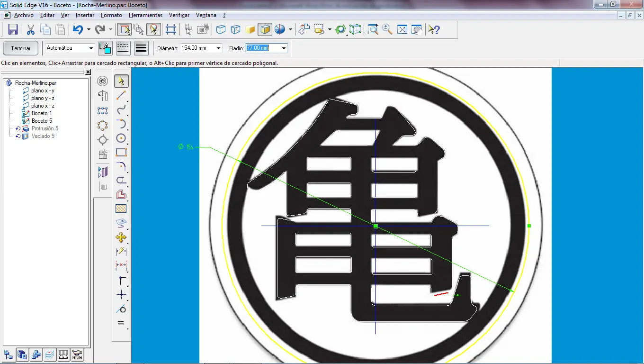This screenshot has height=364, width=644.
Task: Select the Line drawing tool
Action: pos(121,95)
